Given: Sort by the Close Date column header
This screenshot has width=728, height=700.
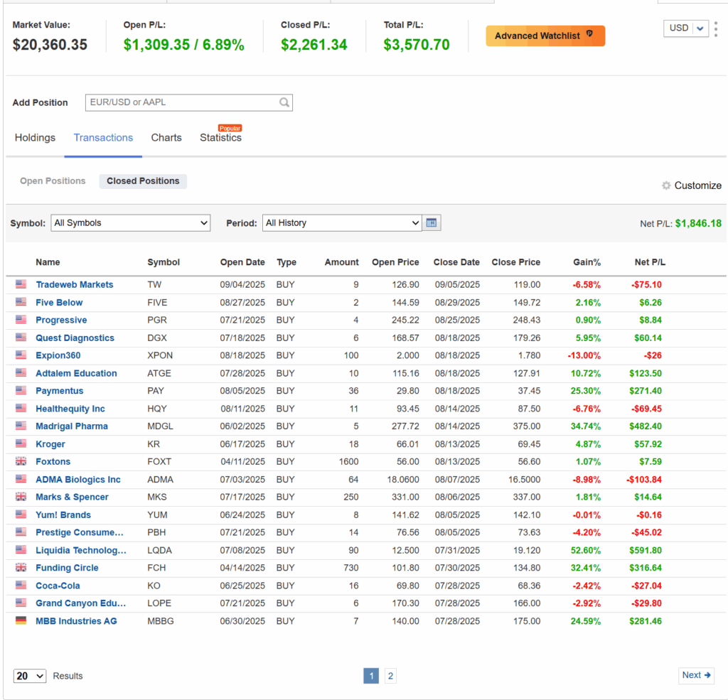Looking at the screenshot, I should tap(456, 262).
